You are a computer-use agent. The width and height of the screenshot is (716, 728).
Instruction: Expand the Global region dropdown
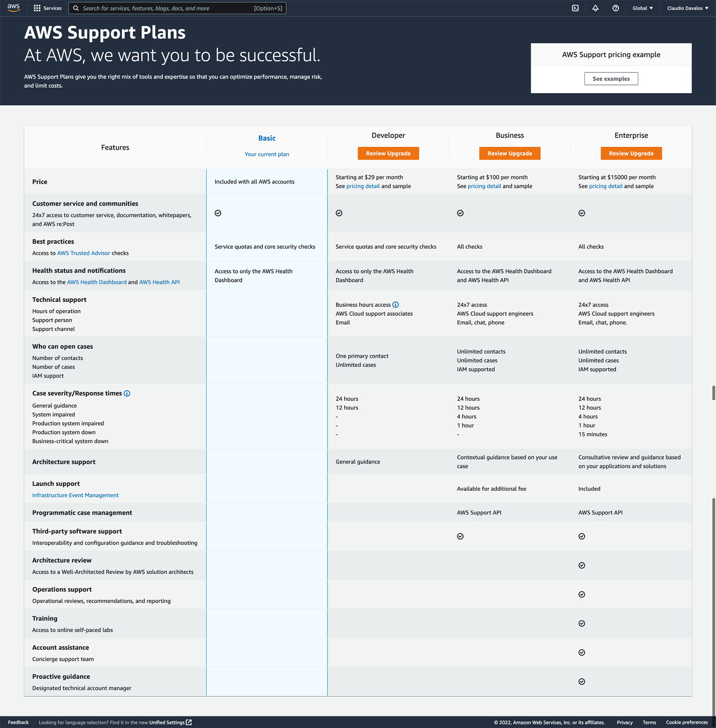pyautogui.click(x=643, y=8)
